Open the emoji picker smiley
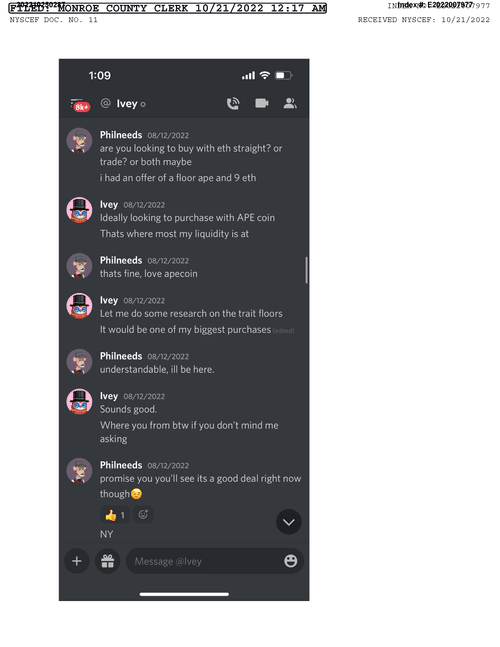 tap(290, 561)
